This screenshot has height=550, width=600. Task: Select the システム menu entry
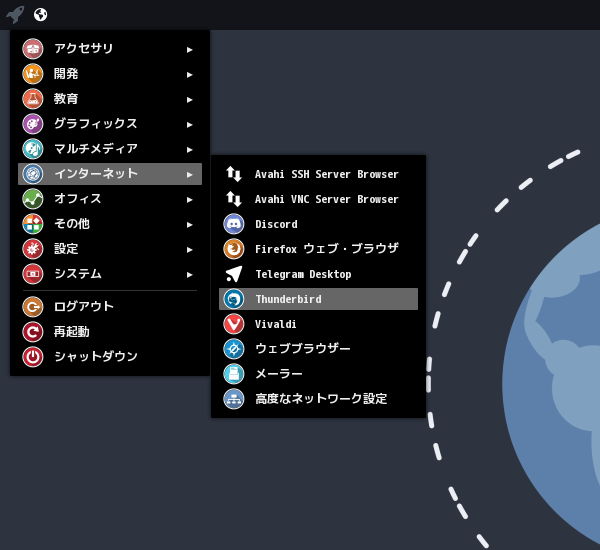[x=110, y=274]
